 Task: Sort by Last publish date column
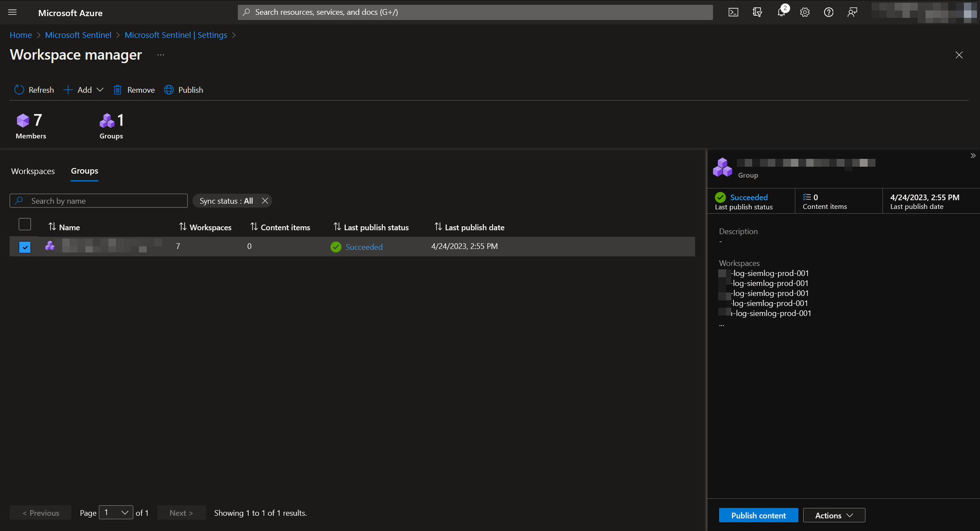[469, 227]
